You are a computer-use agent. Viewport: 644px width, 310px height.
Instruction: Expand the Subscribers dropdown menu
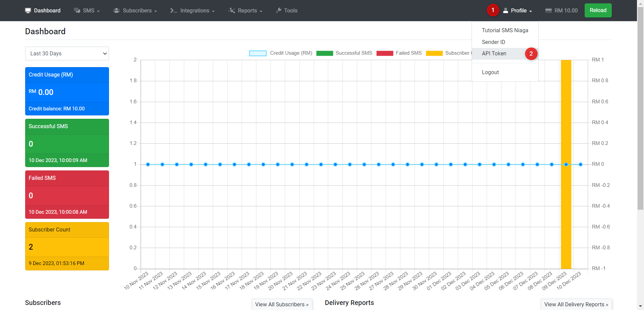point(135,10)
